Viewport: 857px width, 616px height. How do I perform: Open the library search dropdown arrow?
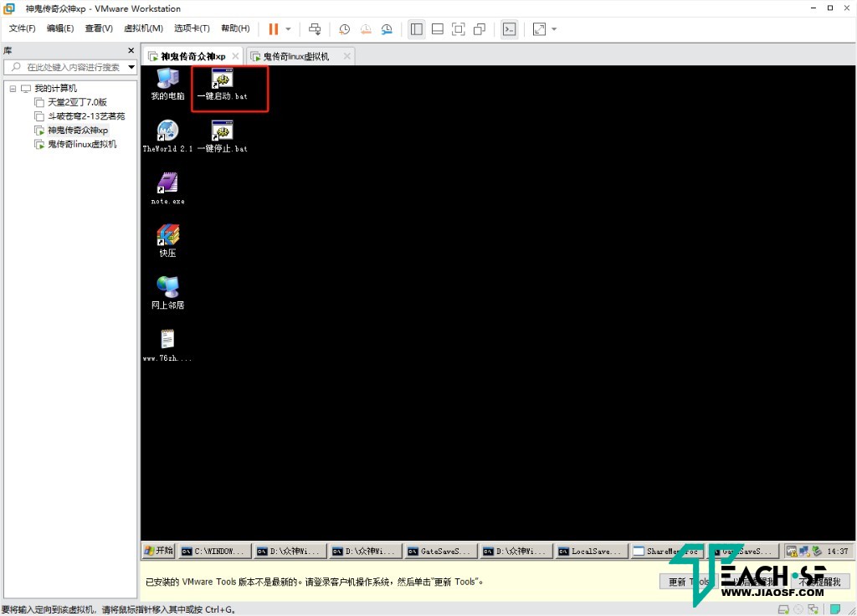[x=131, y=67]
